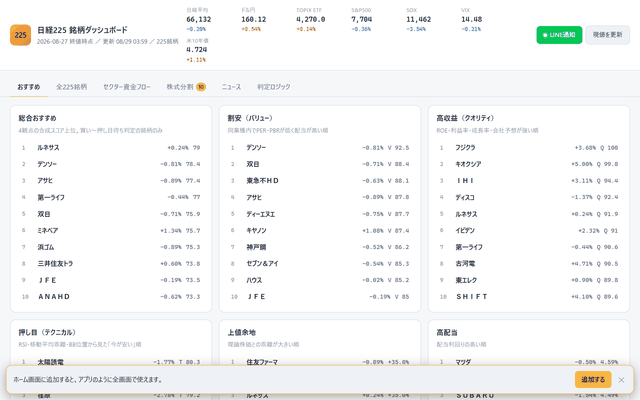
Task: Open the 判定ロジック tab
Action: click(x=274, y=87)
